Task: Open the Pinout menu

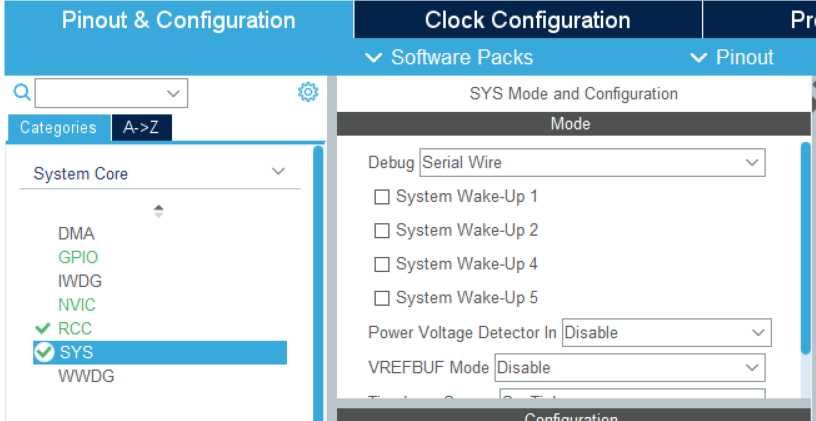Action: (733, 57)
